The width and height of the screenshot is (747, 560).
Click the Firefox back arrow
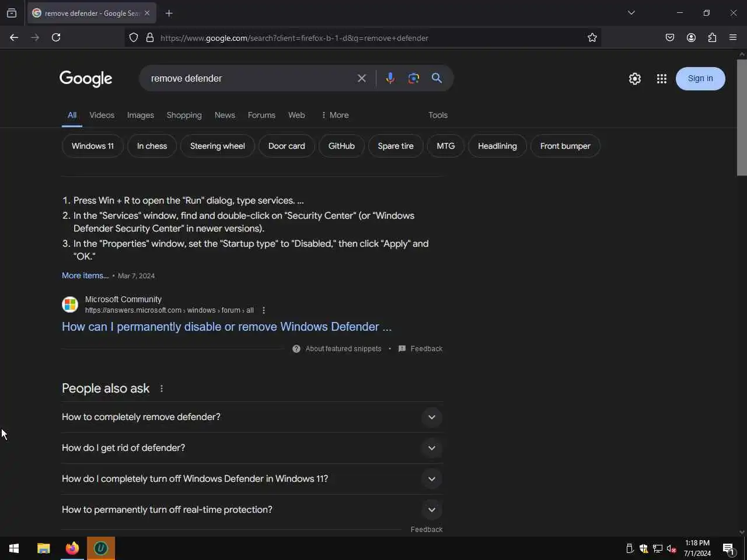pyautogui.click(x=14, y=37)
